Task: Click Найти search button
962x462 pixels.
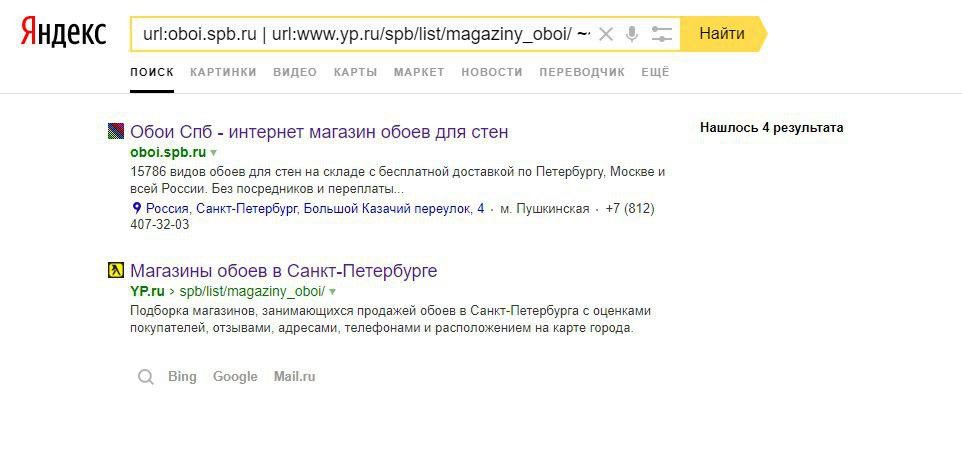Action: click(x=723, y=33)
